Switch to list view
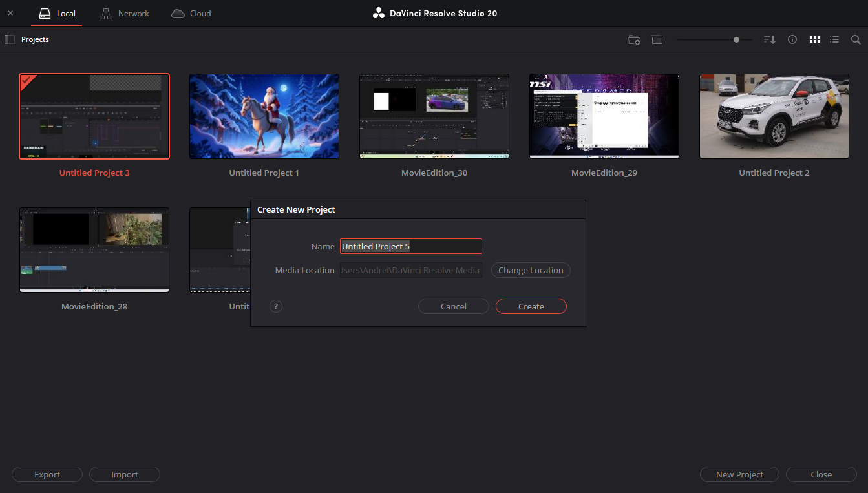Viewport: 868px width, 493px height. coord(835,39)
